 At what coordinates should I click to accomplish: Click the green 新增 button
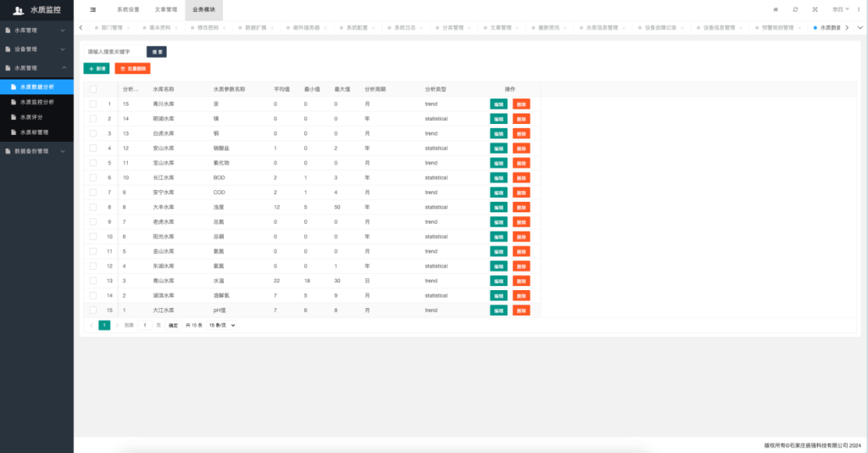click(x=97, y=68)
